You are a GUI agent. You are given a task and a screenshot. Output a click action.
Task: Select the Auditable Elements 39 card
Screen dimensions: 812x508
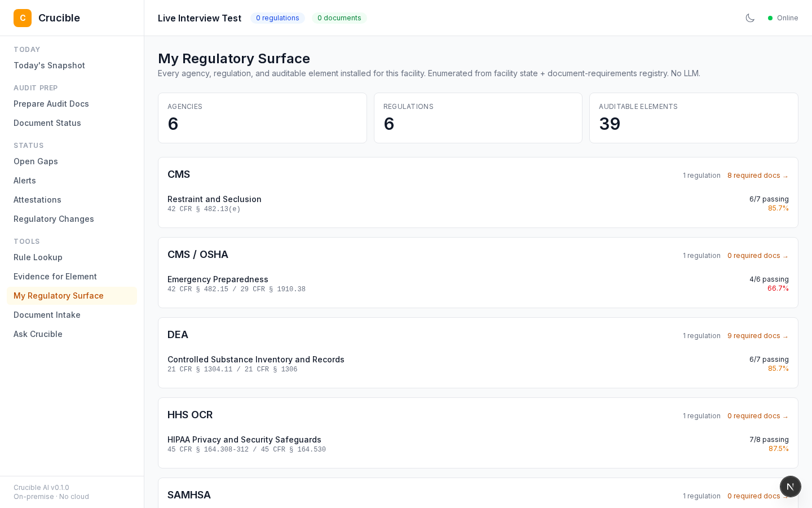pyautogui.click(x=694, y=118)
